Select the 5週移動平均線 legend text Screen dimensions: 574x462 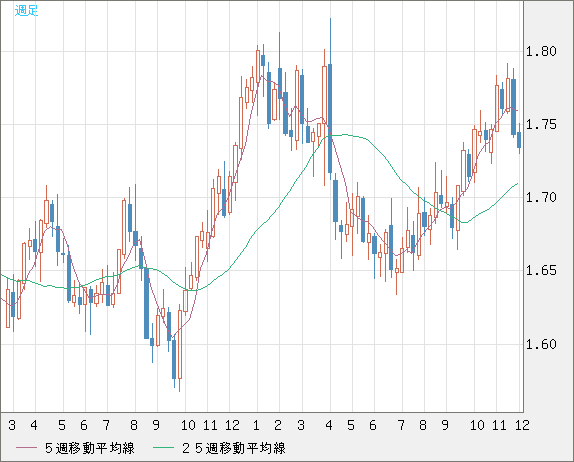tap(90, 448)
